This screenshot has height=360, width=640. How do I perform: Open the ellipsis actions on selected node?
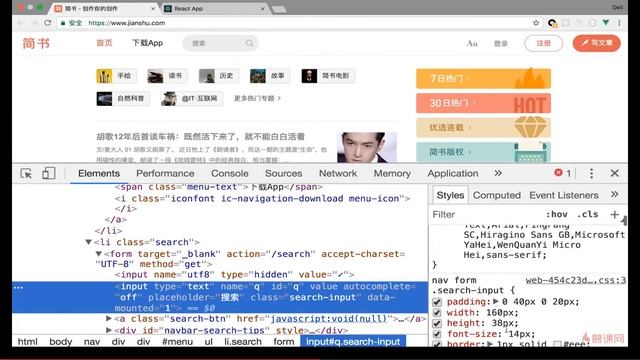click(x=18, y=288)
